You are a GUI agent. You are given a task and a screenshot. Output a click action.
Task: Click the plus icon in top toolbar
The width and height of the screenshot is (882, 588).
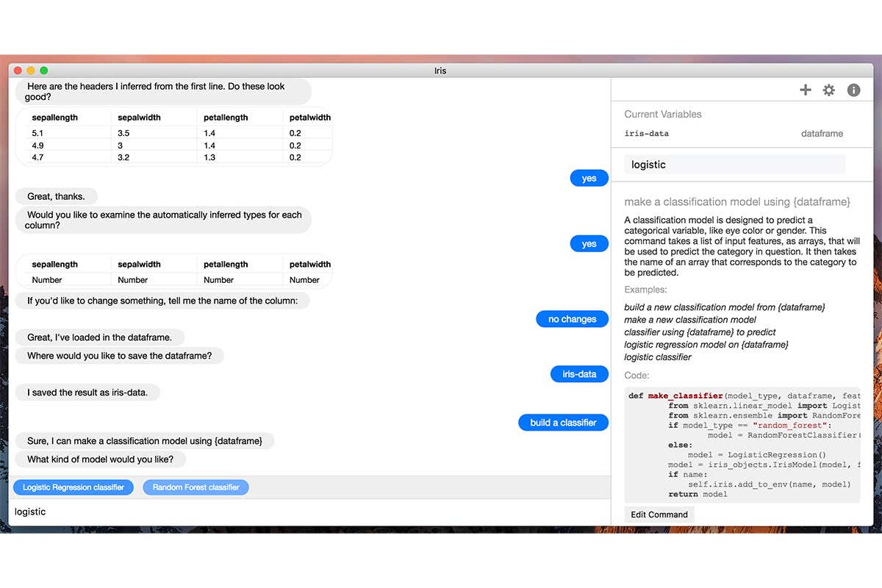(x=806, y=90)
